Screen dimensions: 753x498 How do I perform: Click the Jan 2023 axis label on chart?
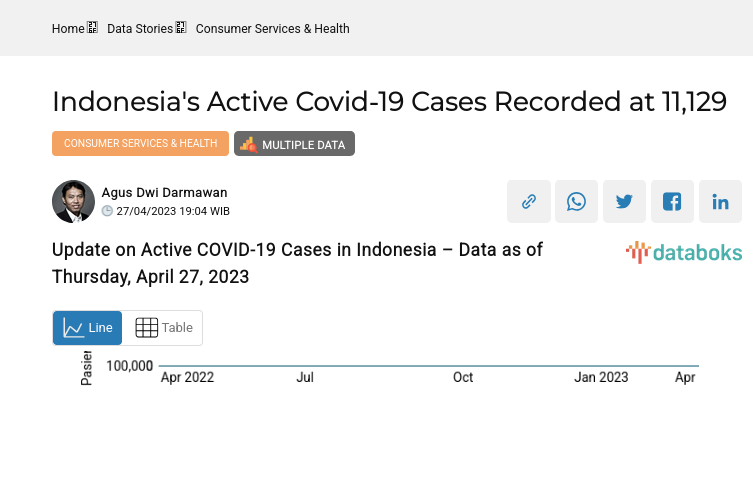[x=601, y=378]
